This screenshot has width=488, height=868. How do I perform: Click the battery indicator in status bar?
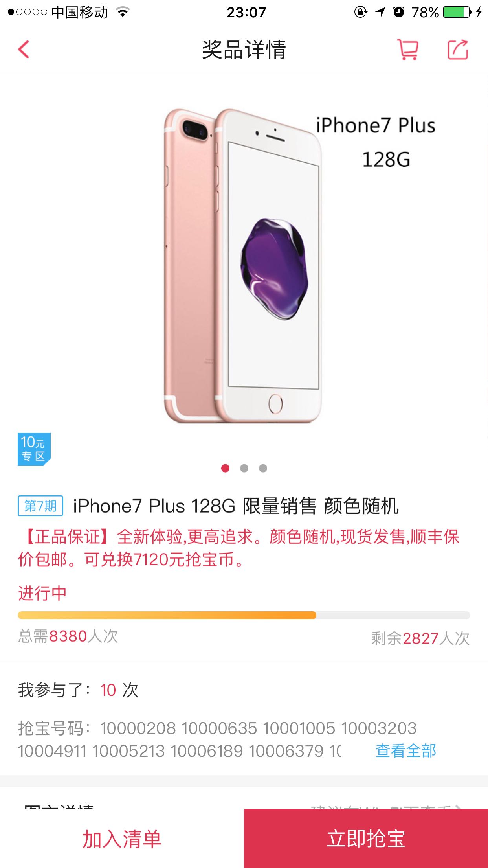457,12
